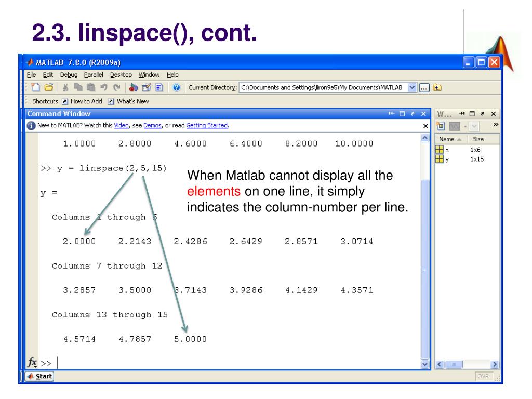Click the new variable icon in Workspace
This screenshot has height=399, width=532.
point(441,126)
